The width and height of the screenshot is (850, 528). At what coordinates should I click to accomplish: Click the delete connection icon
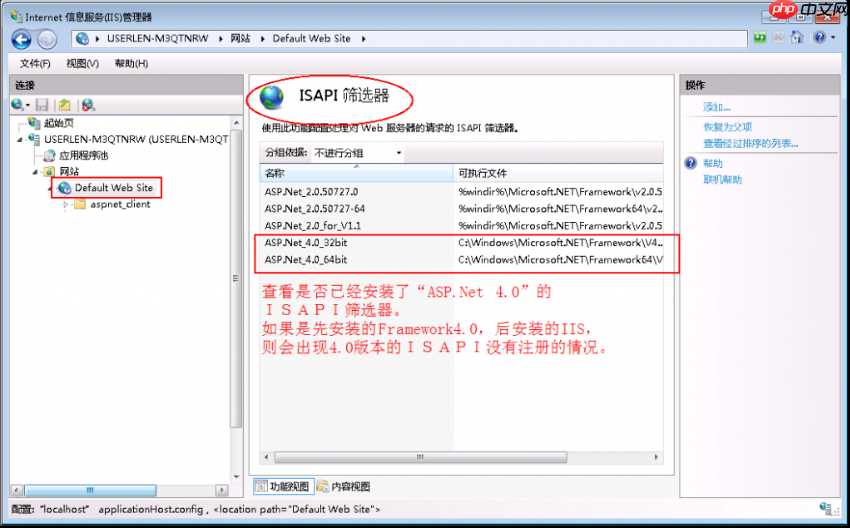click(x=88, y=105)
